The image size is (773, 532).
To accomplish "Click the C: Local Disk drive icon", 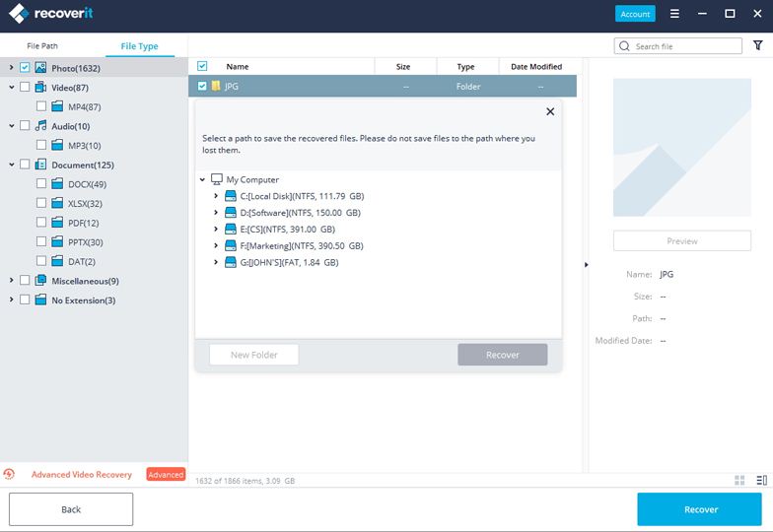I will pyautogui.click(x=231, y=196).
